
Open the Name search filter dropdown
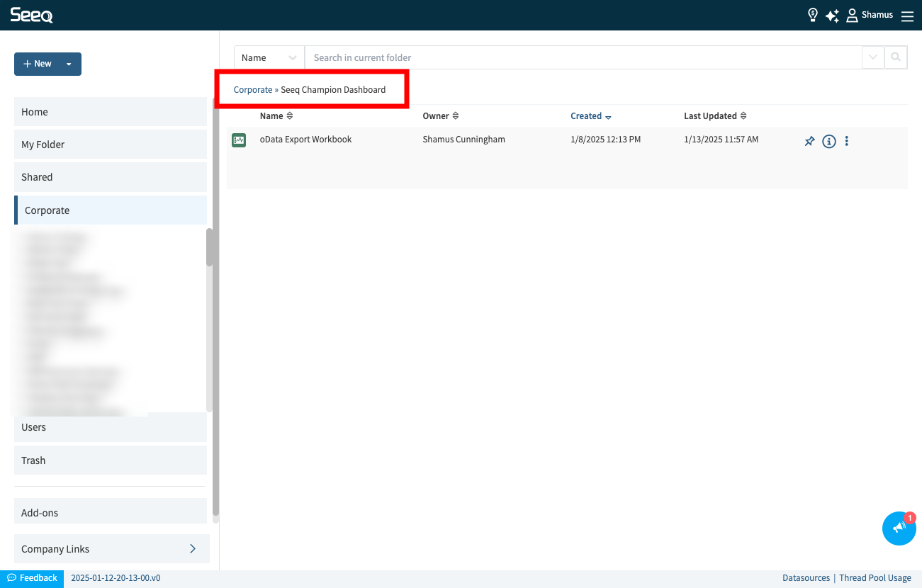click(x=269, y=57)
